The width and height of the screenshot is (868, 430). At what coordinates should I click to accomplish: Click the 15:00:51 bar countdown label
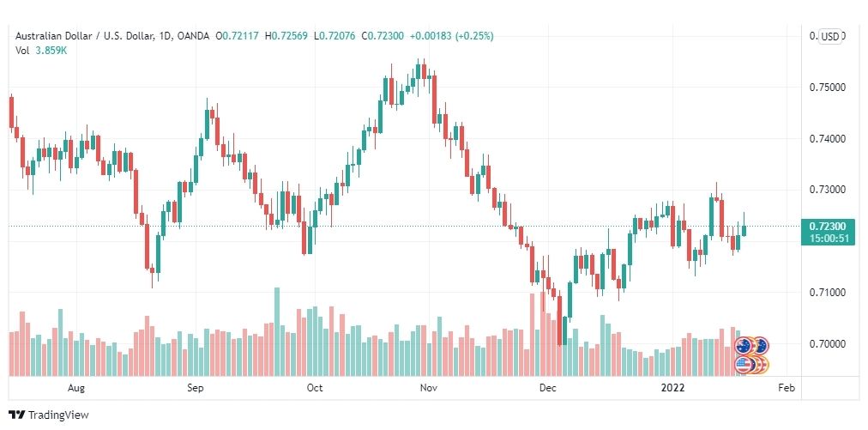point(829,239)
